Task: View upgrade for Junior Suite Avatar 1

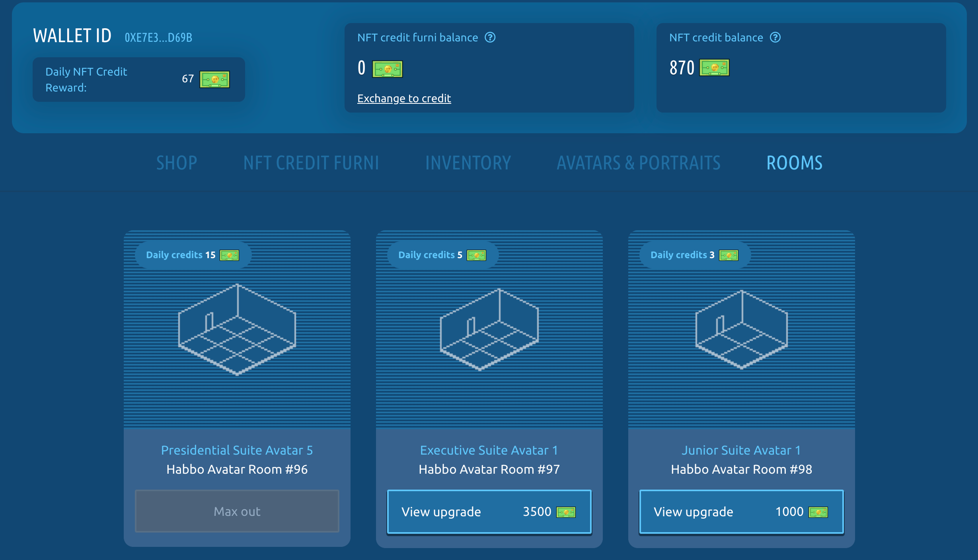Action: click(x=742, y=512)
